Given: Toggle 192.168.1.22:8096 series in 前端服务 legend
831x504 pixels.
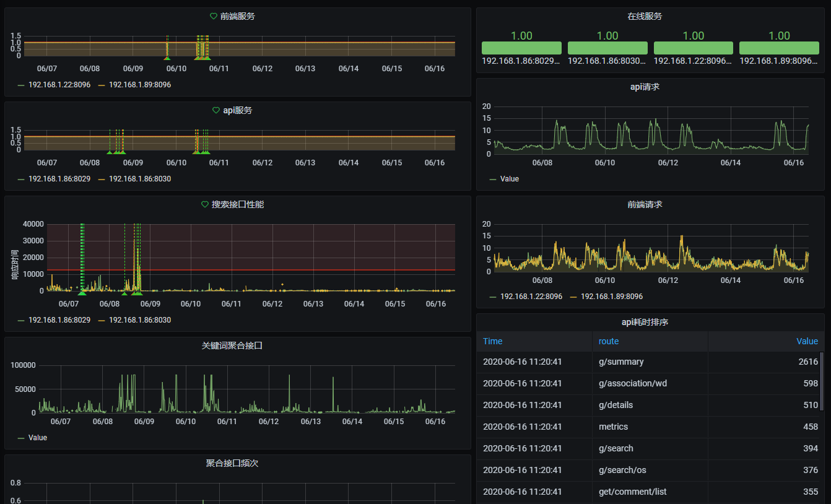Looking at the screenshot, I should [59, 85].
